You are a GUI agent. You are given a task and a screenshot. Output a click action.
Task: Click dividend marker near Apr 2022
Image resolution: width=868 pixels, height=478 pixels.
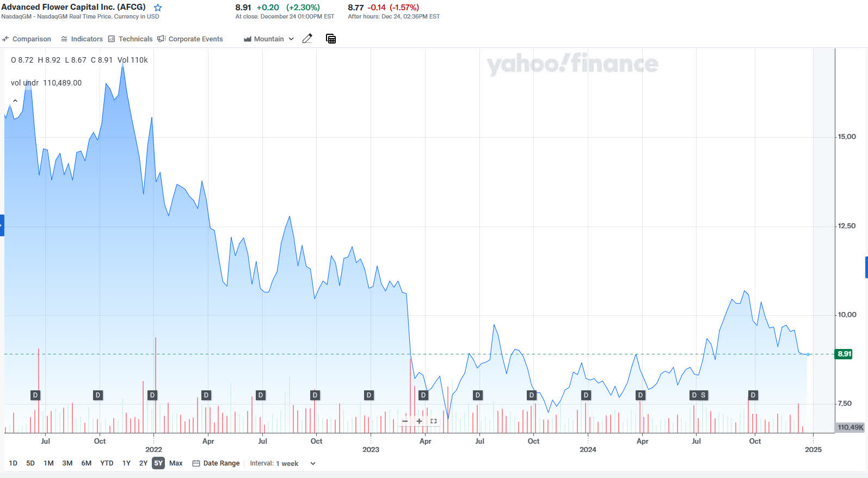pos(206,395)
